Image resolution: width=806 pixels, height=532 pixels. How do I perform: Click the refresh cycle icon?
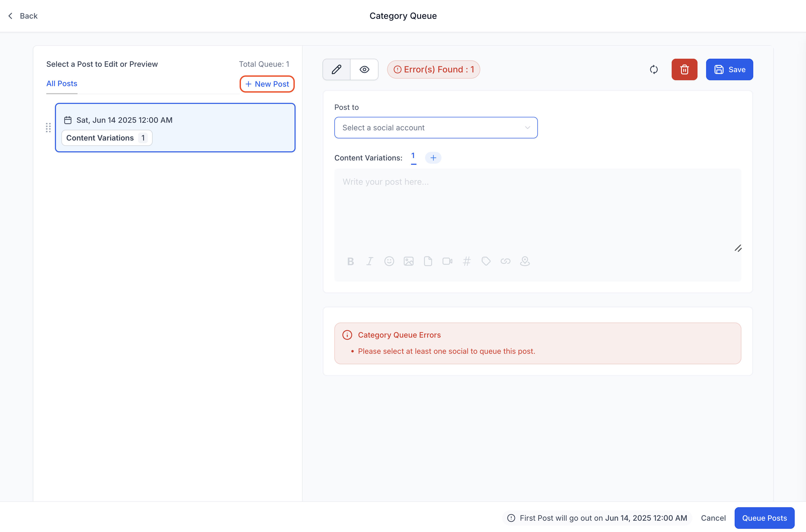click(654, 69)
